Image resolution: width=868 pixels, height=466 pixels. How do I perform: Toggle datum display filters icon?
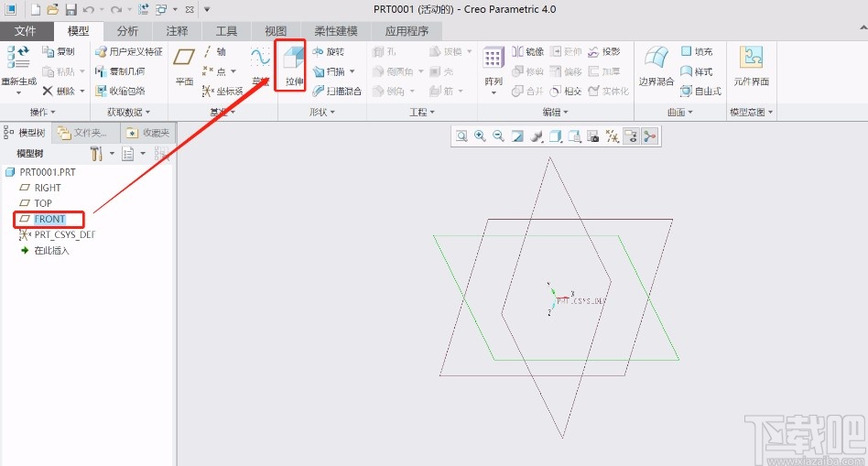(612, 136)
